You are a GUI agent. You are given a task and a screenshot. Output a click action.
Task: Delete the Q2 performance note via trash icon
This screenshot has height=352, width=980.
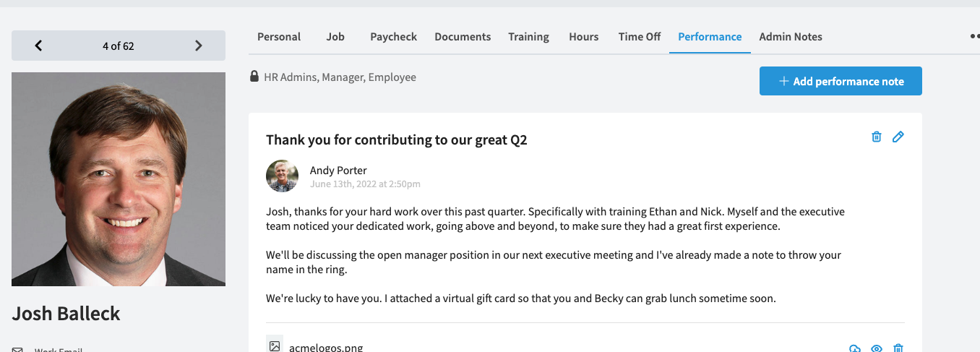877,137
